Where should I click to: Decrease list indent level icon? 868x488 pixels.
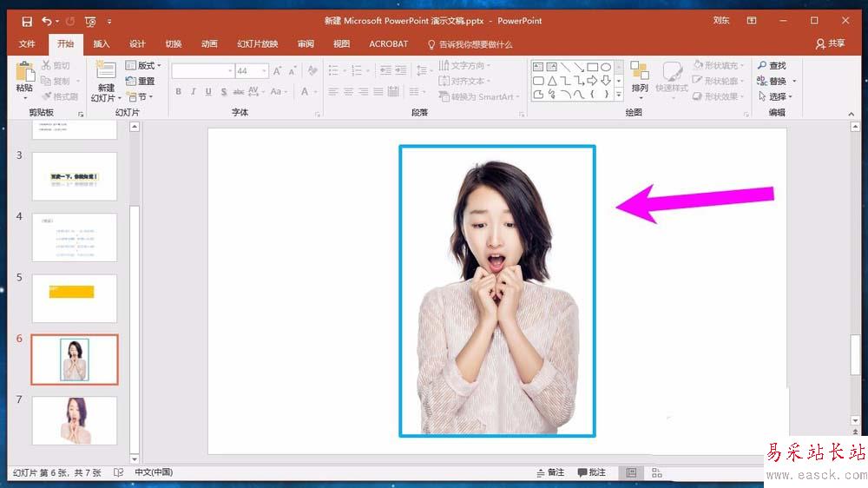pos(385,70)
